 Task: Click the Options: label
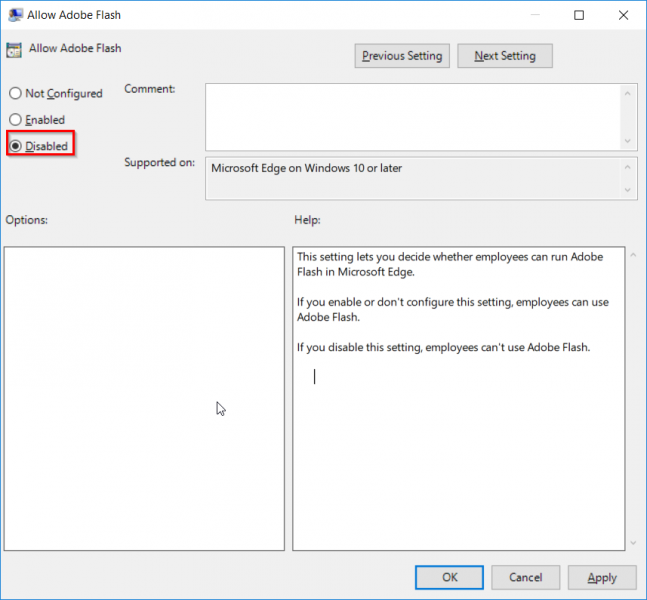pyautogui.click(x=27, y=220)
